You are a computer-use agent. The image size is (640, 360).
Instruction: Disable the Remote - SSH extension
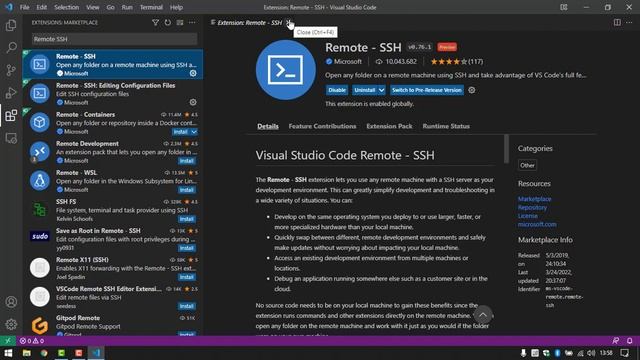coord(337,90)
